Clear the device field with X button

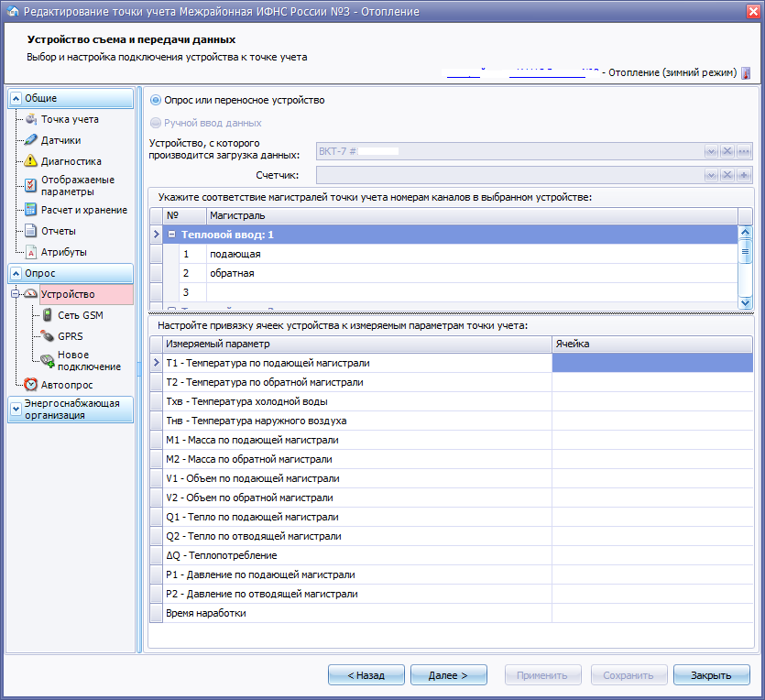(x=727, y=151)
